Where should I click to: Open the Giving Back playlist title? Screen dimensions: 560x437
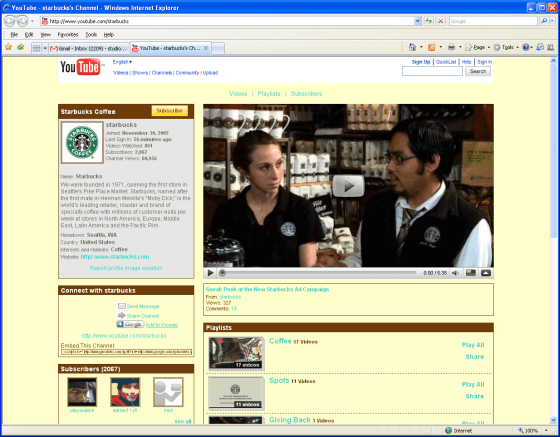tap(290, 420)
